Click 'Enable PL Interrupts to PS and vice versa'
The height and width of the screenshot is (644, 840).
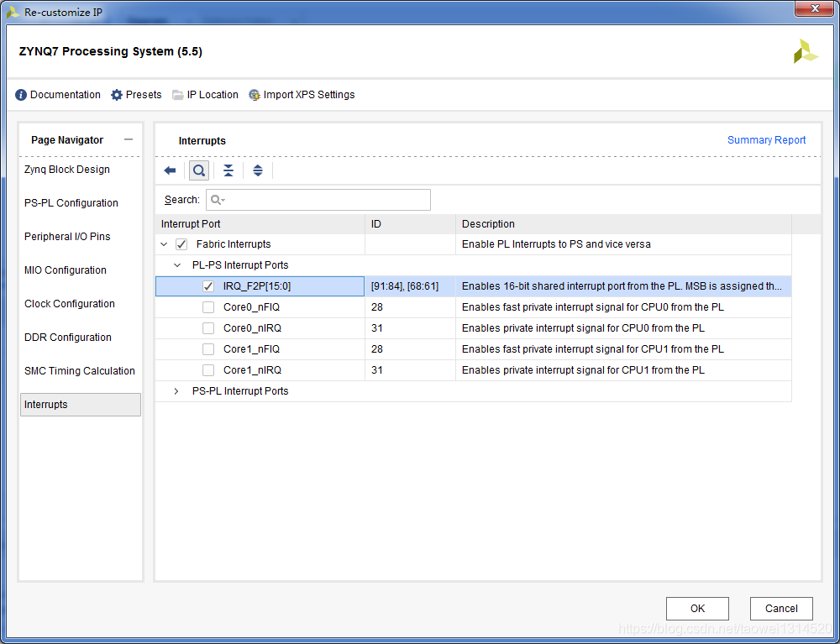point(556,244)
